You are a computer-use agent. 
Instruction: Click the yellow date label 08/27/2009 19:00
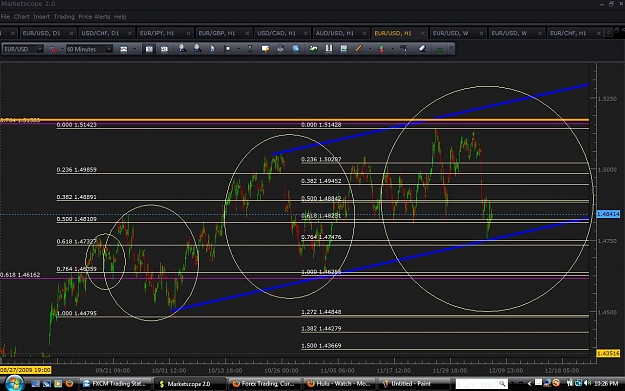(26, 370)
